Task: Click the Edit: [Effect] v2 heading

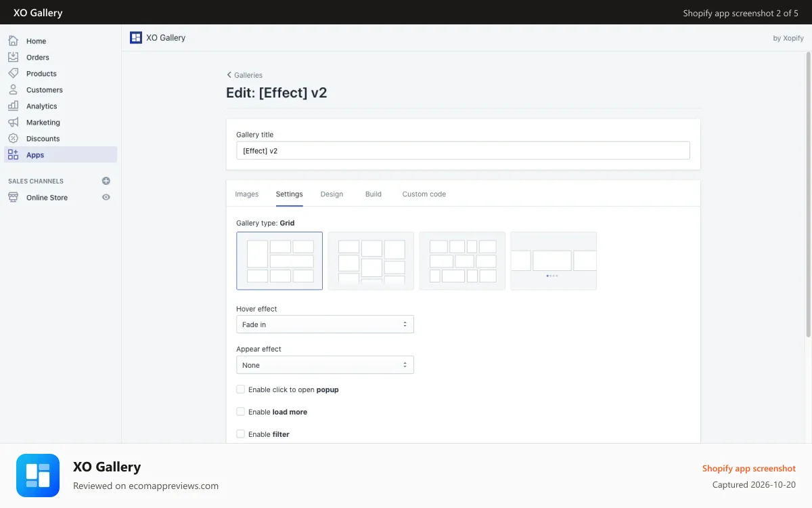Action: (x=277, y=93)
